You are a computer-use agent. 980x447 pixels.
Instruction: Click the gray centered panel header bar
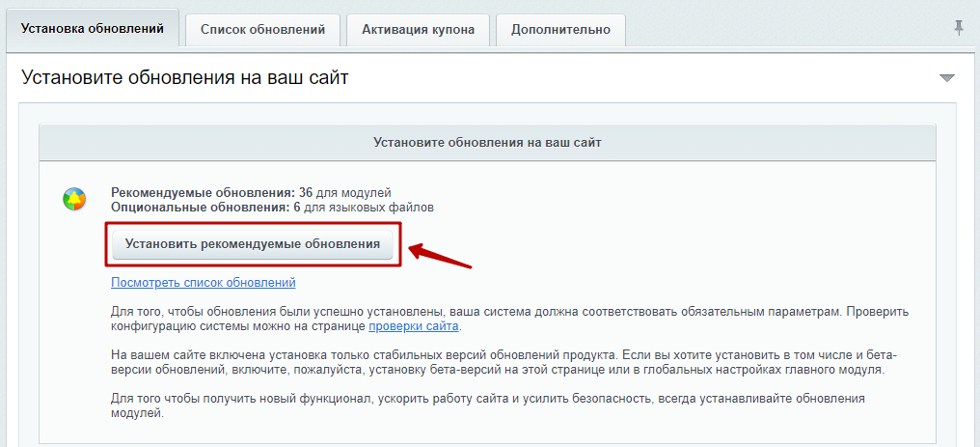(x=487, y=143)
